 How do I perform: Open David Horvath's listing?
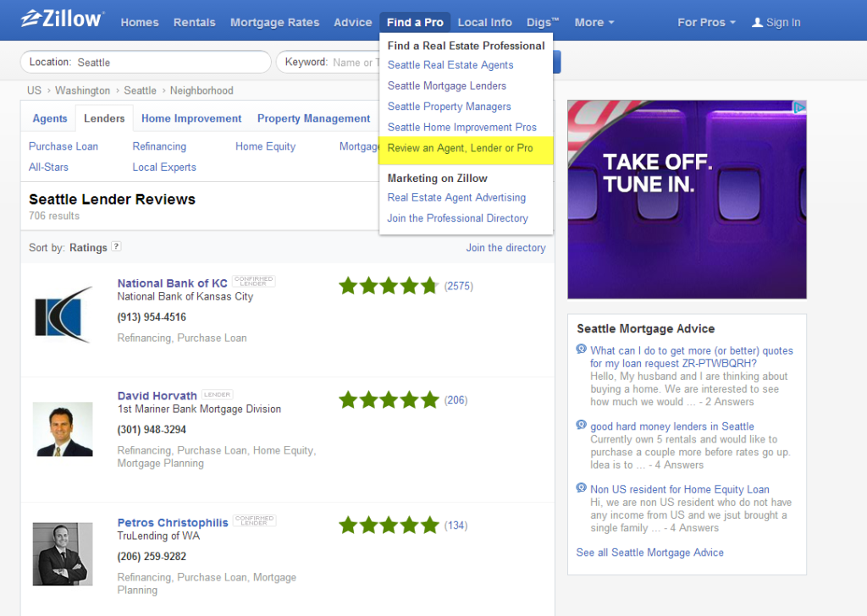pos(157,395)
